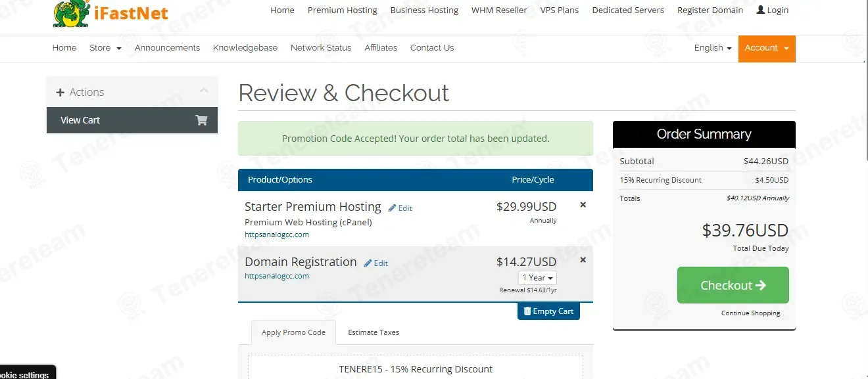Click the $44.26USD subtotal value
Viewport: 868px width, 379px height.
(766, 161)
